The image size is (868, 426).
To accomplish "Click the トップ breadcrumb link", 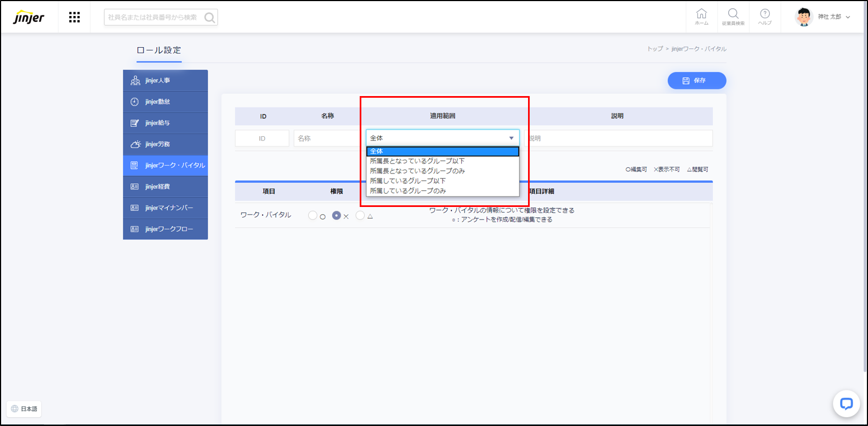I will click(x=655, y=49).
